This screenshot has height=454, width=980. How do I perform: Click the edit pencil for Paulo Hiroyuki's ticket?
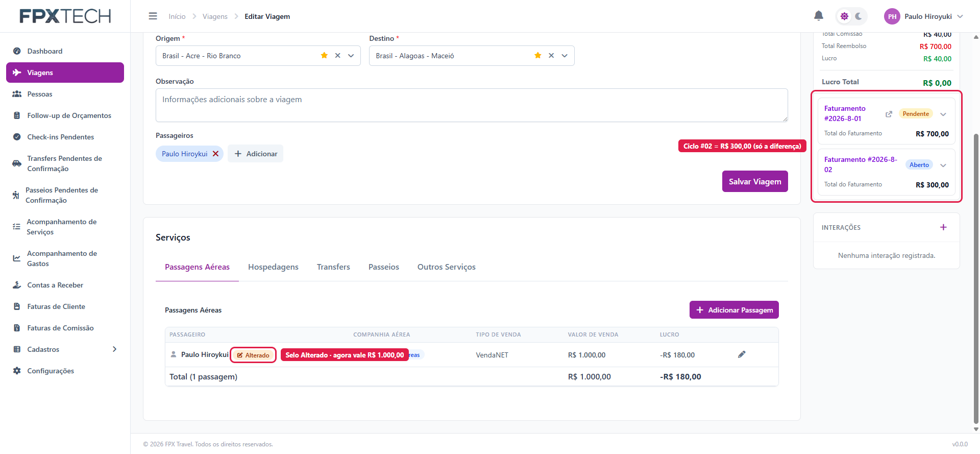coord(742,354)
